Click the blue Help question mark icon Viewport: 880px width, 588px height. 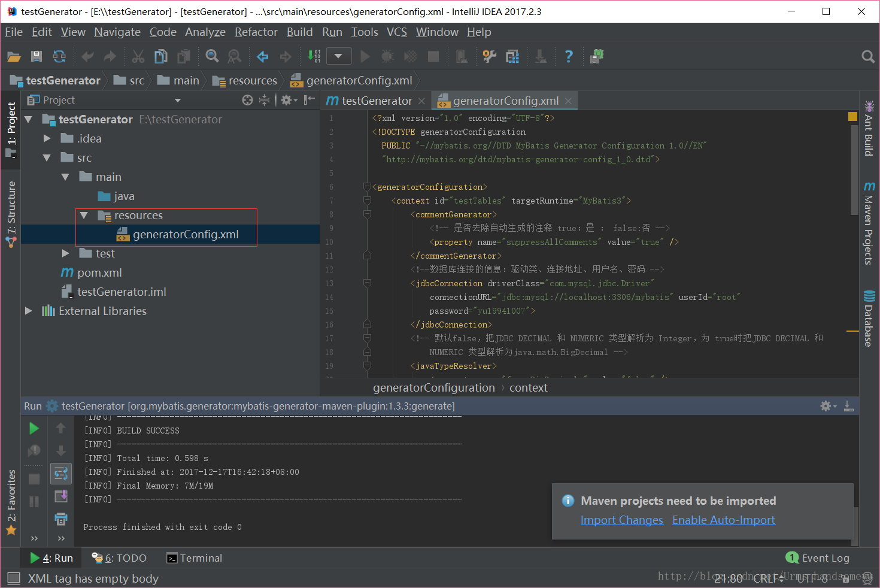(x=569, y=56)
